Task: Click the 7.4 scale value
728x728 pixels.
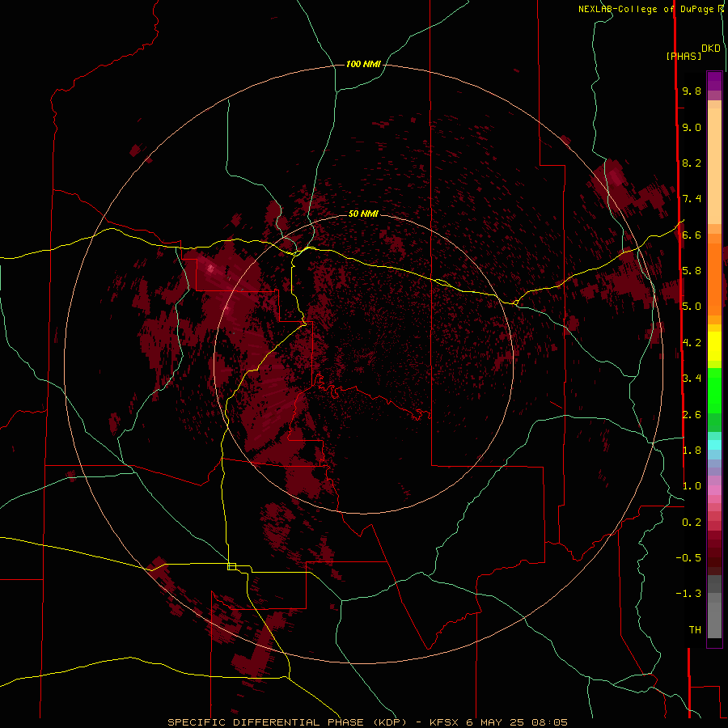Action: click(x=692, y=199)
